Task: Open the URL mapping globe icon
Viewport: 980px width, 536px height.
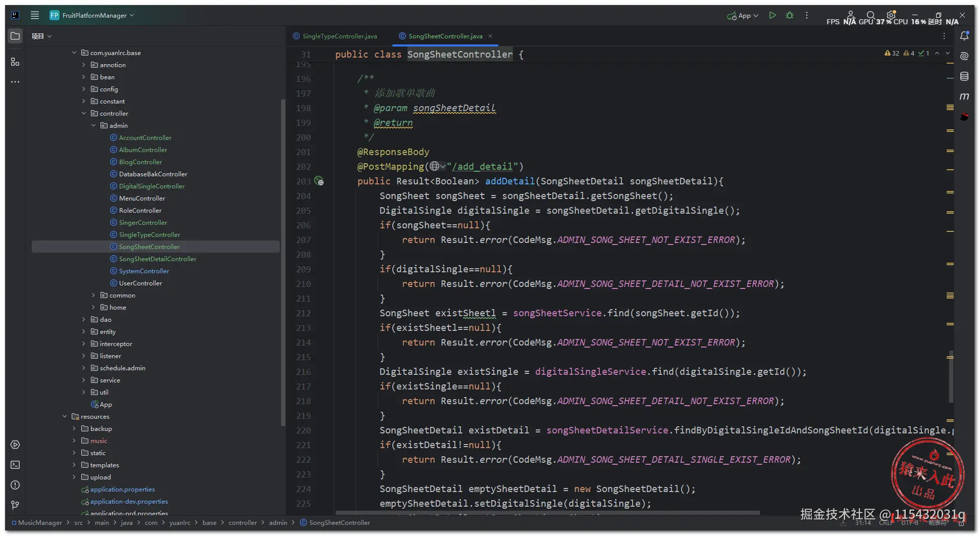Action: tap(437, 166)
